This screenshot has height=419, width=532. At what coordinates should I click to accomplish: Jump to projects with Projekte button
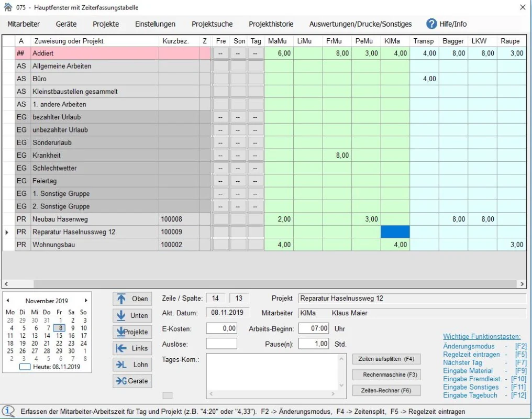tap(132, 332)
